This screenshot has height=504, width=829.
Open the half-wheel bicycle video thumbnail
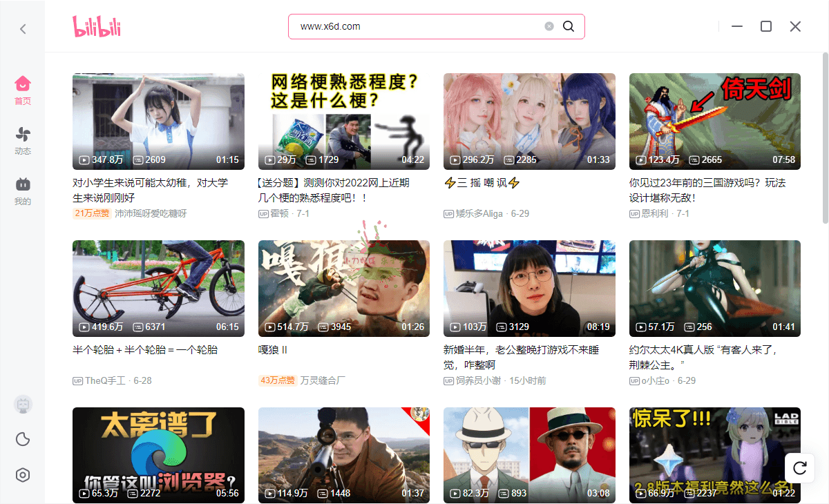(158, 289)
